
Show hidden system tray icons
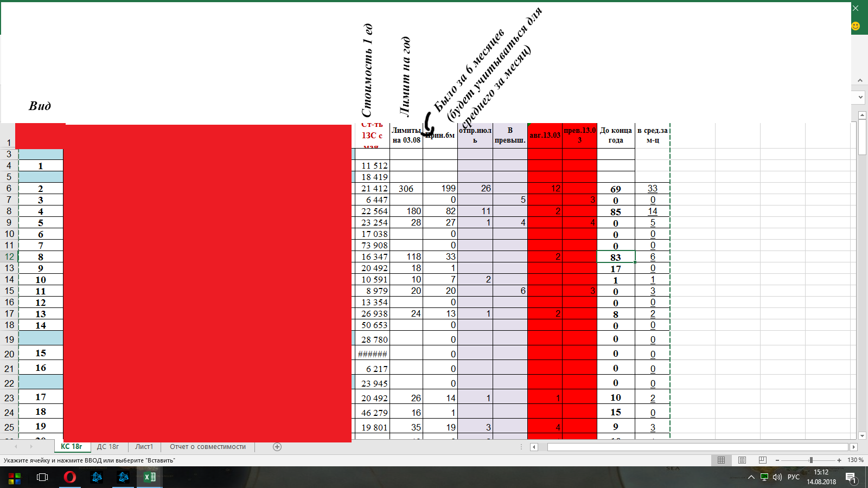[x=751, y=478]
